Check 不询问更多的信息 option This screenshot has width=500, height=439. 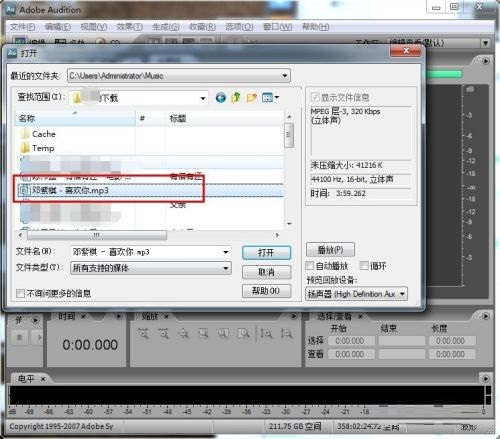[20, 293]
